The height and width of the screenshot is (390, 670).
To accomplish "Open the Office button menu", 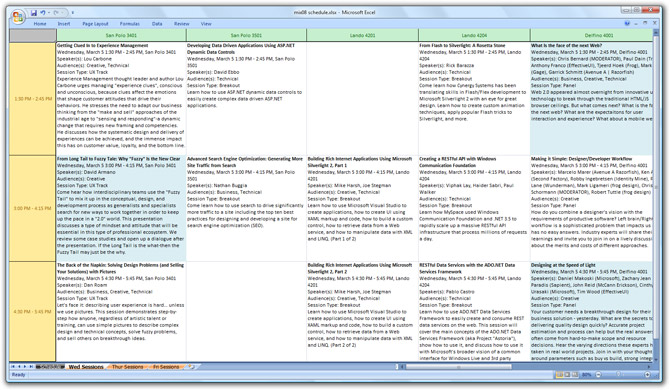I will click(x=18, y=17).
